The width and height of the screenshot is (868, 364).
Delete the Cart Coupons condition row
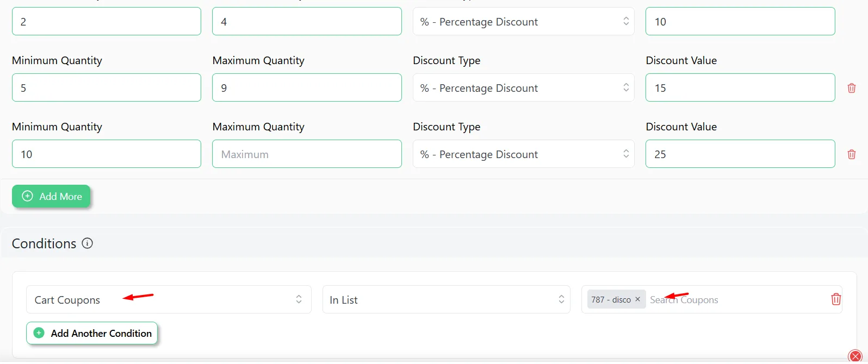(835, 299)
